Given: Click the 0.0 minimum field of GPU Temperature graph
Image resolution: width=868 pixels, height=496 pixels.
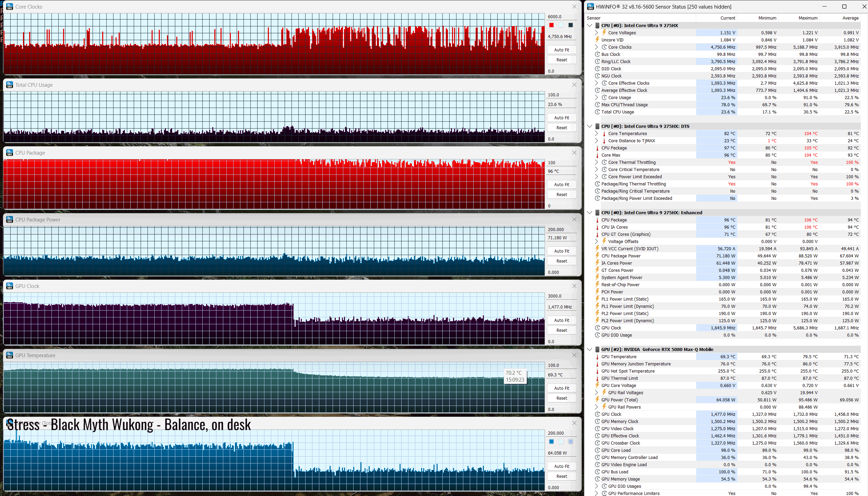Looking at the screenshot, I should point(561,409).
